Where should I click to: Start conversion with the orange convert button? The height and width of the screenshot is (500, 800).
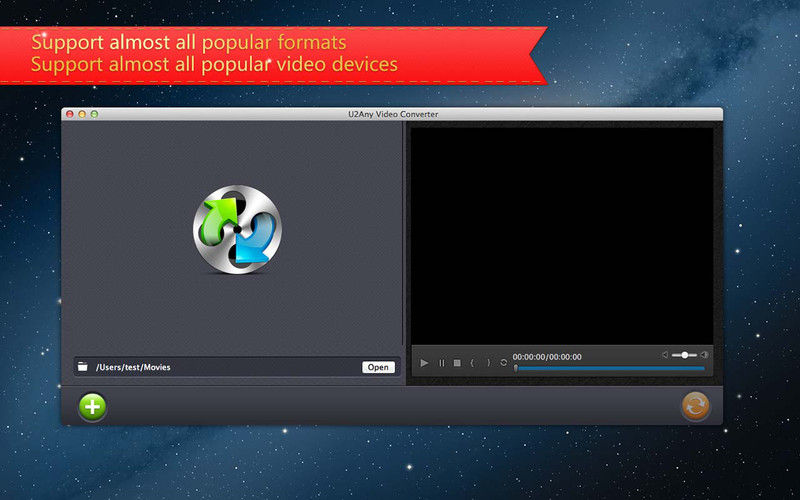coord(695,406)
